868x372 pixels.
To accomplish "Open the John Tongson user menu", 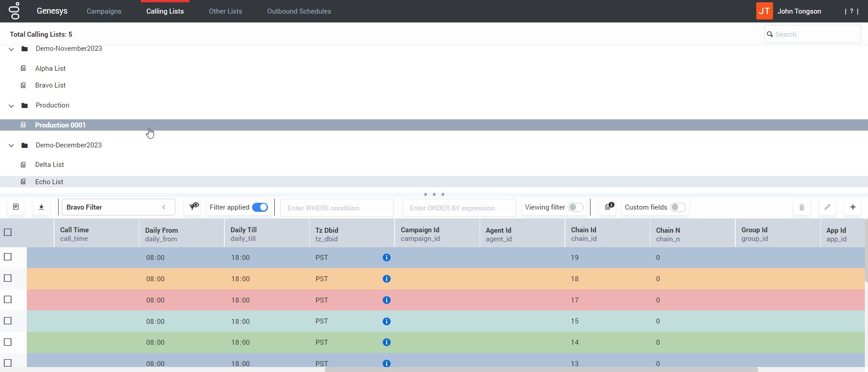I will pyautogui.click(x=799, y=11).
